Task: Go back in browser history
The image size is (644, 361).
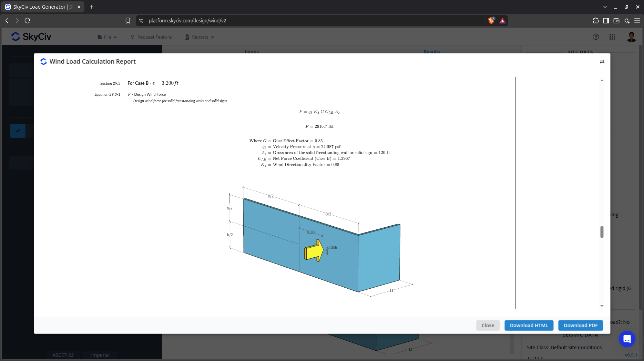Action: 7,21
